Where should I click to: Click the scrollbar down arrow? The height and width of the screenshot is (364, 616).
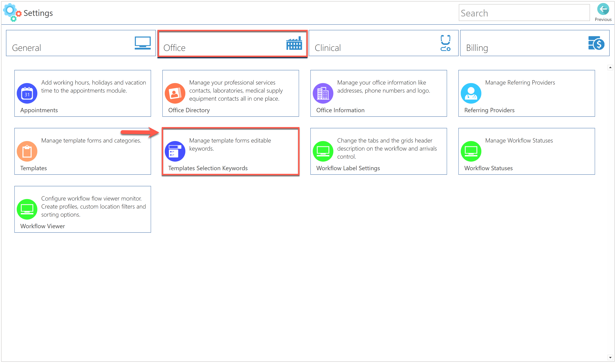pyautogui.click(x=610, y=358)
